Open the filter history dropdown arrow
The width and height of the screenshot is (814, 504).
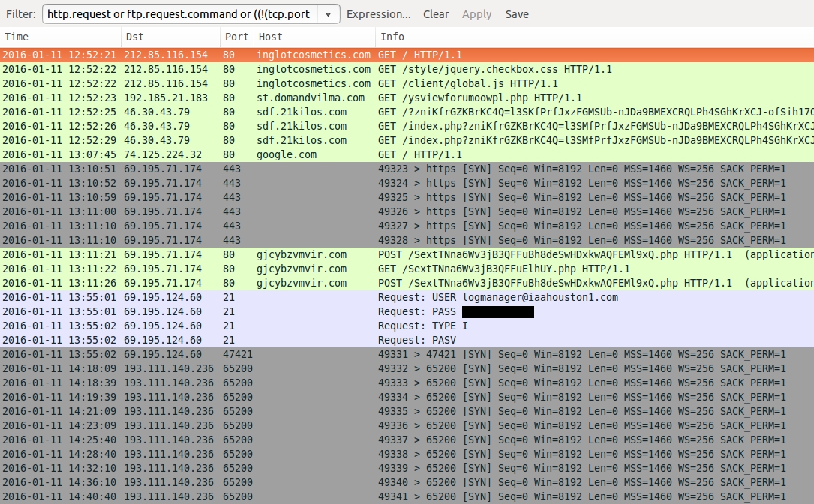tap(328, 14)
